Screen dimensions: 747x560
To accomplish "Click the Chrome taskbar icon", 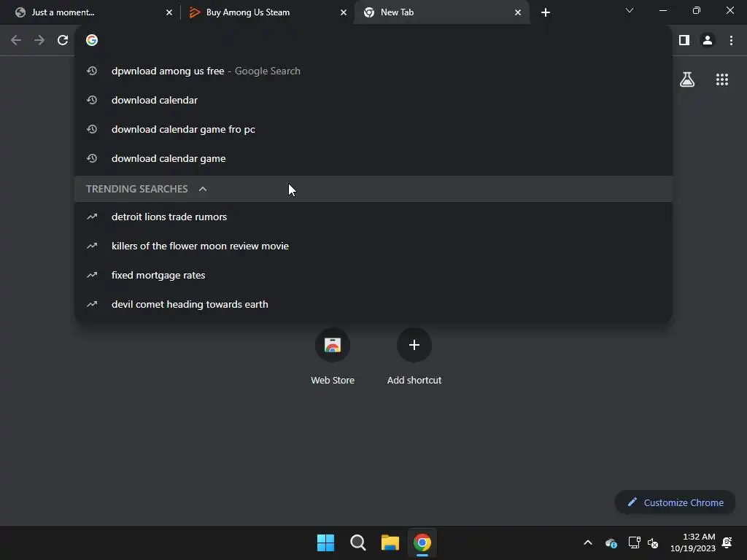I will tap(422, 542).
